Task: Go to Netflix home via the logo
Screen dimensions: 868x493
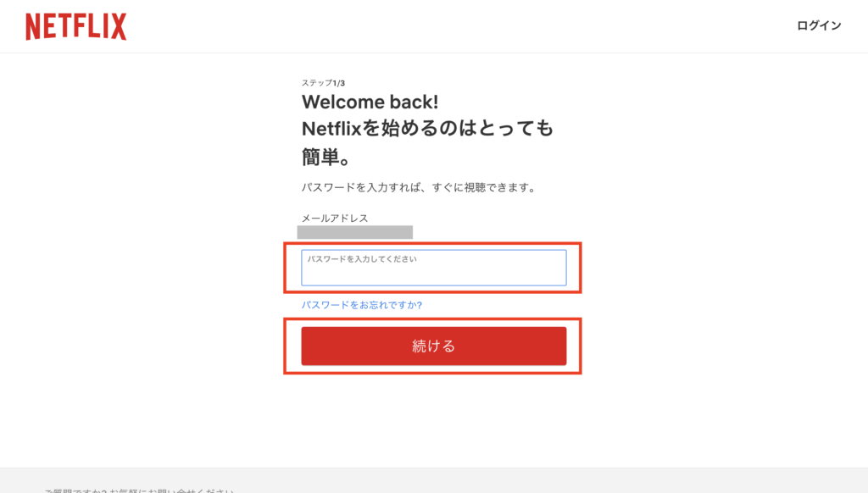Action: tap(75, 26)
